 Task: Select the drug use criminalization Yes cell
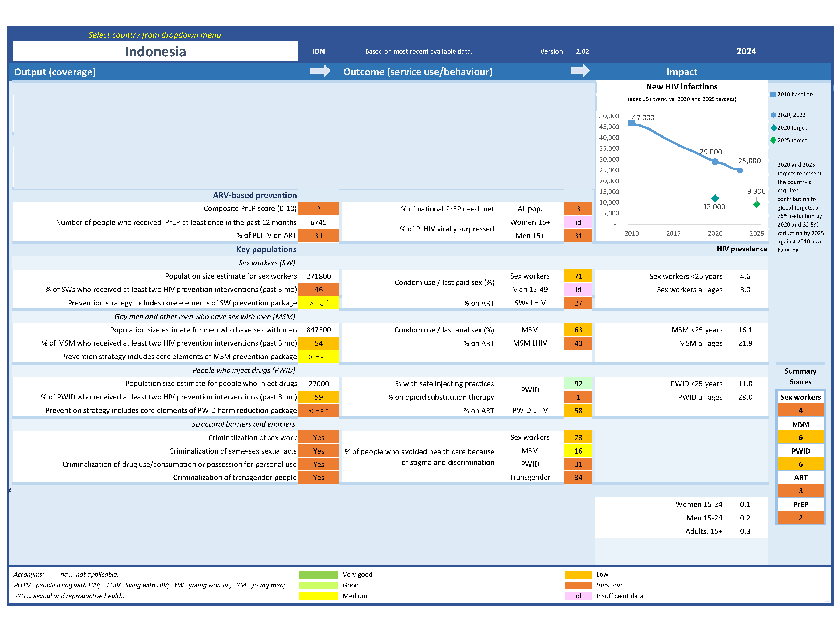click(x=318, y=464)
